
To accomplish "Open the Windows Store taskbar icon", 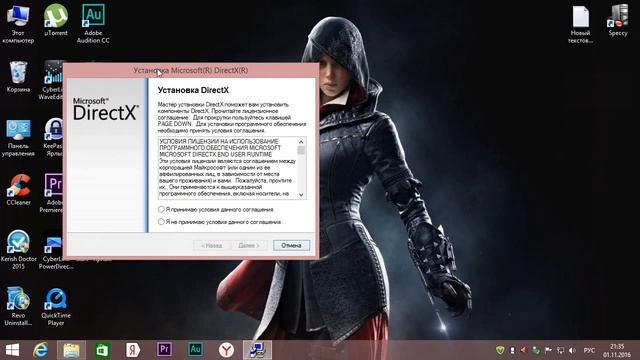I will (102, 350).
